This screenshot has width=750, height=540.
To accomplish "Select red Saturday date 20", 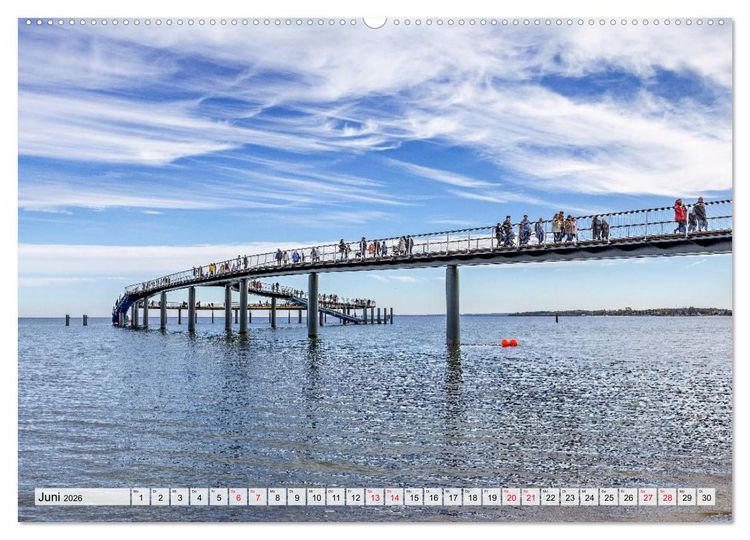I will point(511,497).
